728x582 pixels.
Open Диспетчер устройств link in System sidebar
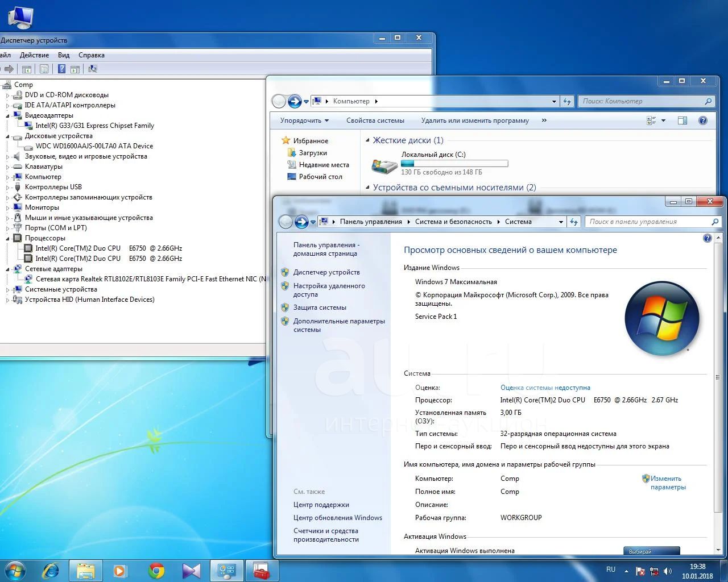pyautogui.click(x=326, y=272)
